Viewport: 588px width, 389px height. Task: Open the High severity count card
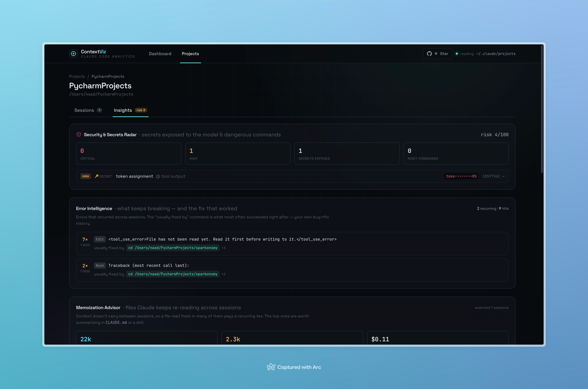tap(238, 154)
